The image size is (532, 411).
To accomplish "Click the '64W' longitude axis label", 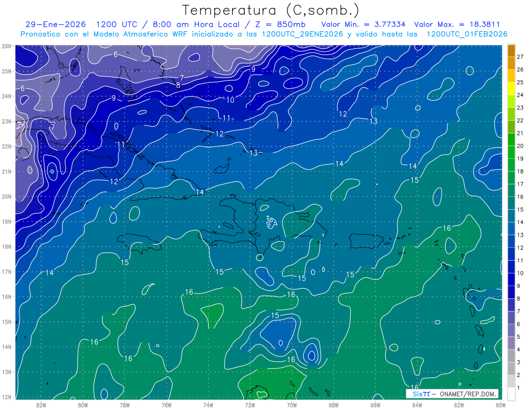I will click(417, 405).
